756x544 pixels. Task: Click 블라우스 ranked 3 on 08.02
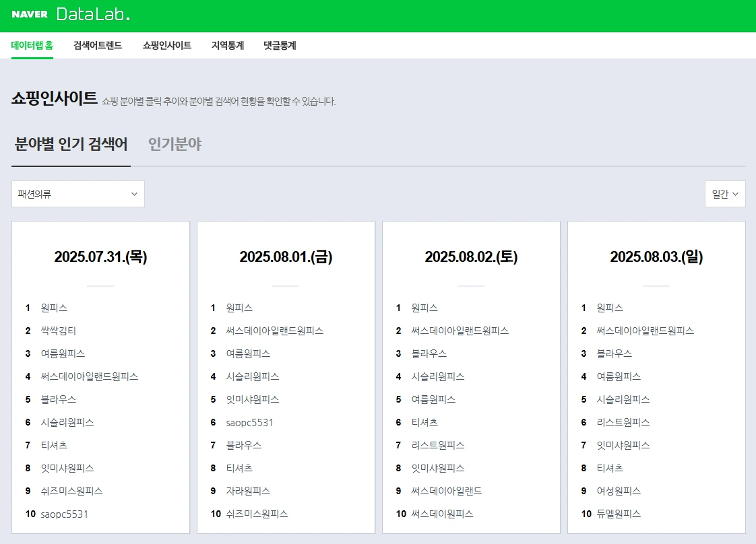[x=429, y=353]
